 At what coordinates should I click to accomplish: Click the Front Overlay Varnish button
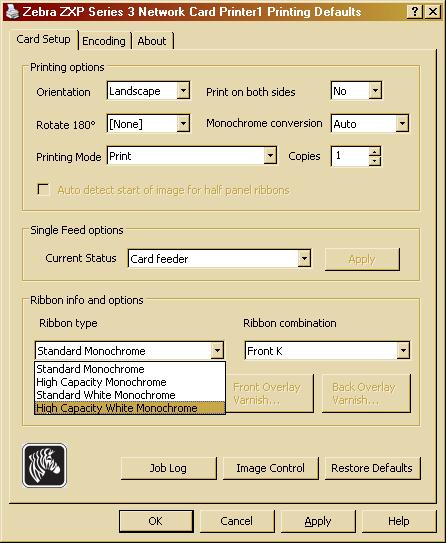(269, 393)
